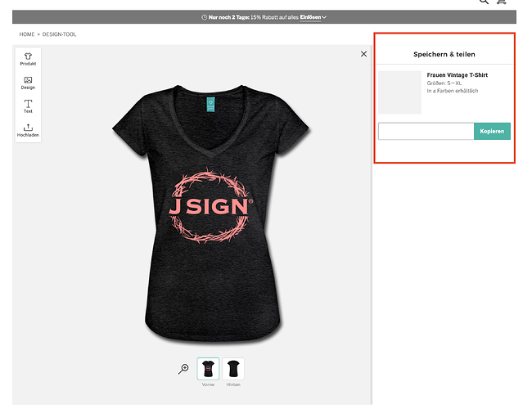Open DESIGN-TOOL breadcrumb link
The width and height of the screenshot is (532, 409).
tap(60, 34)
